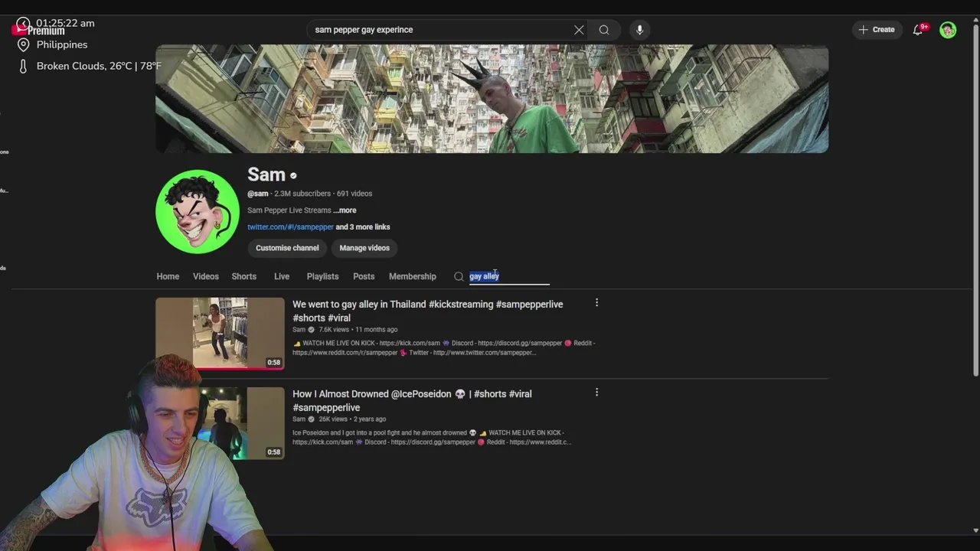
Task: Switch to the Videos tab
Action: point(205,276)
